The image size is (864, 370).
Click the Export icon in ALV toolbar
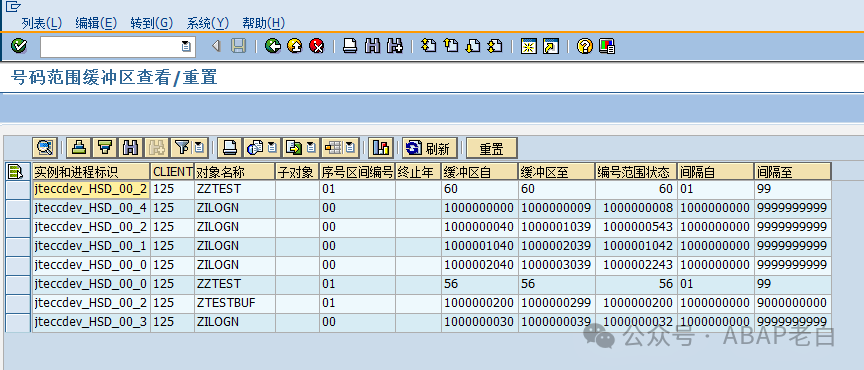[294, 148]
